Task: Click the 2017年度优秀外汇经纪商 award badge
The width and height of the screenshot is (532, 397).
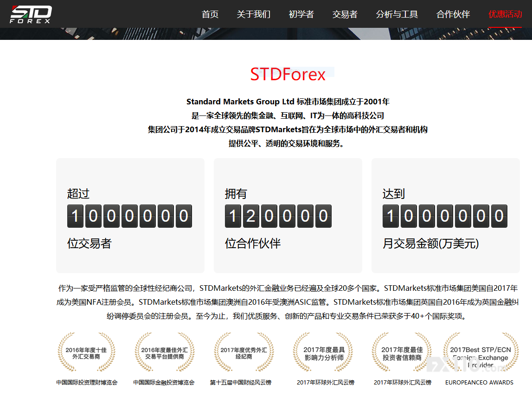Action: (244, 352)
